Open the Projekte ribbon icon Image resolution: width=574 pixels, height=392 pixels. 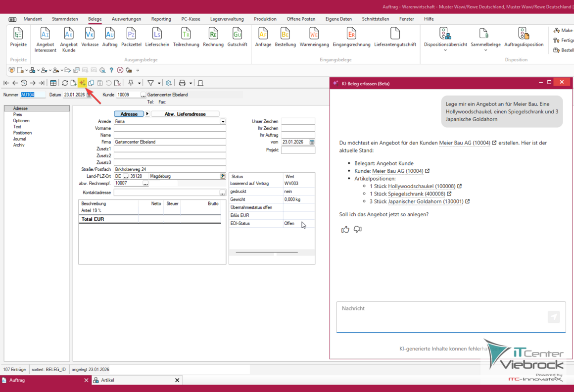click(x=18, y=37)
